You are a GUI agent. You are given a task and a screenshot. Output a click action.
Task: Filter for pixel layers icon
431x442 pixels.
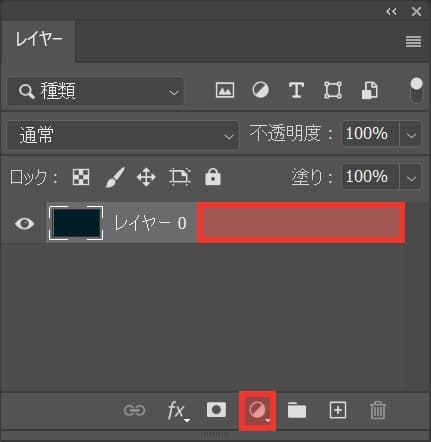pos(225,90)
